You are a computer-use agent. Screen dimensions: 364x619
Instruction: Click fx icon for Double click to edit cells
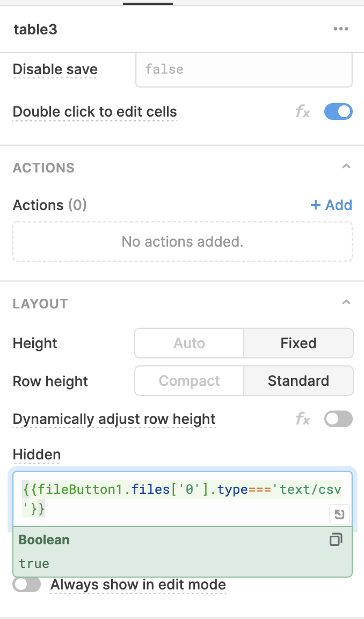click(303, 112)
